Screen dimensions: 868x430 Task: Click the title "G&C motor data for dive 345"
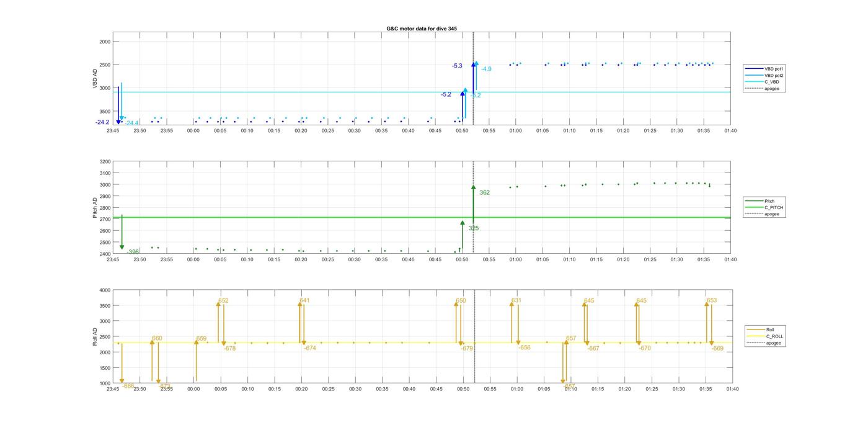422,29
